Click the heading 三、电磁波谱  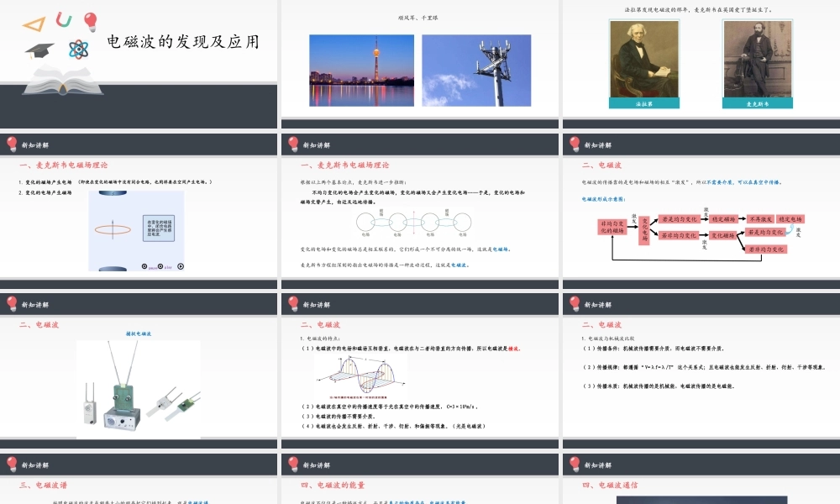pyautogui.click(x=44, y=486)
